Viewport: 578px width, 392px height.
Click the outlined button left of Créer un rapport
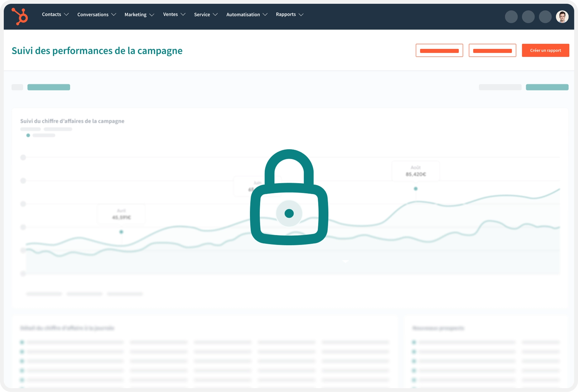[492, 50]
